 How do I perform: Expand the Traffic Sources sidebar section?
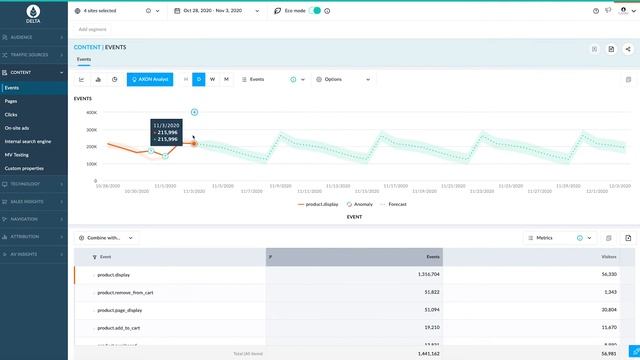point(34,55)
